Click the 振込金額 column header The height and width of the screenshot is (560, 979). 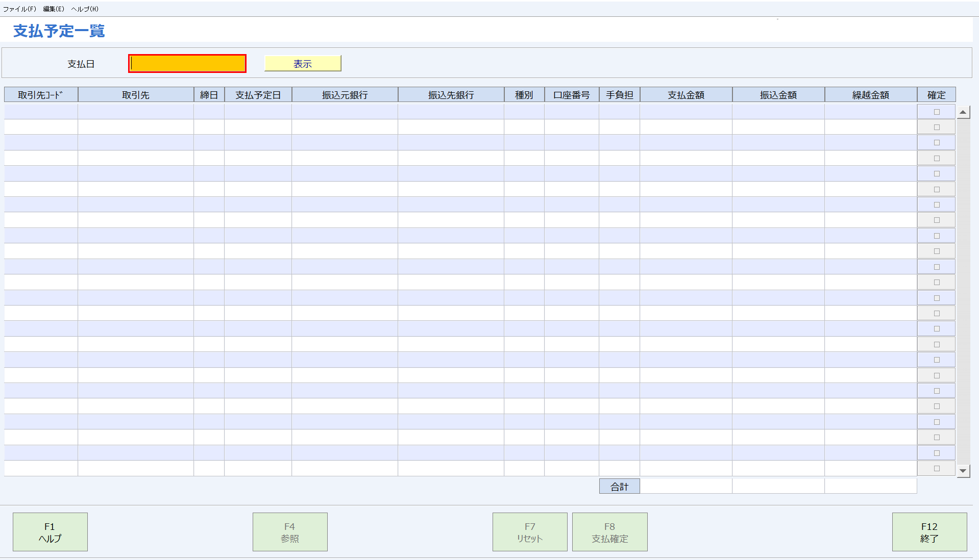(778, 94)
